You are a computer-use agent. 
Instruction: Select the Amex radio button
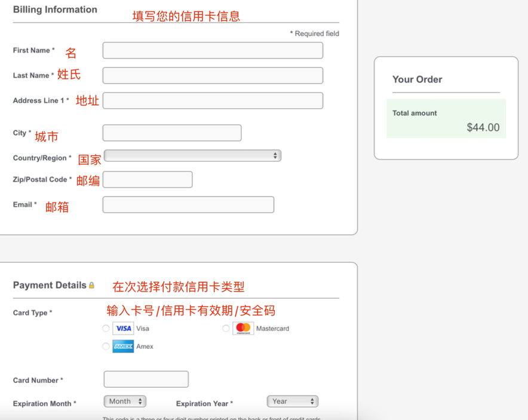pos(106,347)
